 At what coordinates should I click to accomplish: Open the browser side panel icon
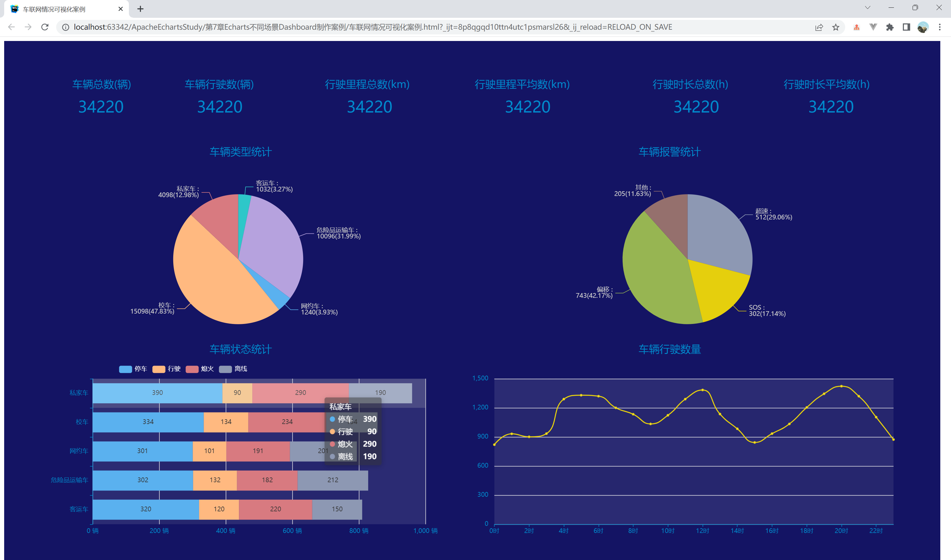tap(906, 27)
